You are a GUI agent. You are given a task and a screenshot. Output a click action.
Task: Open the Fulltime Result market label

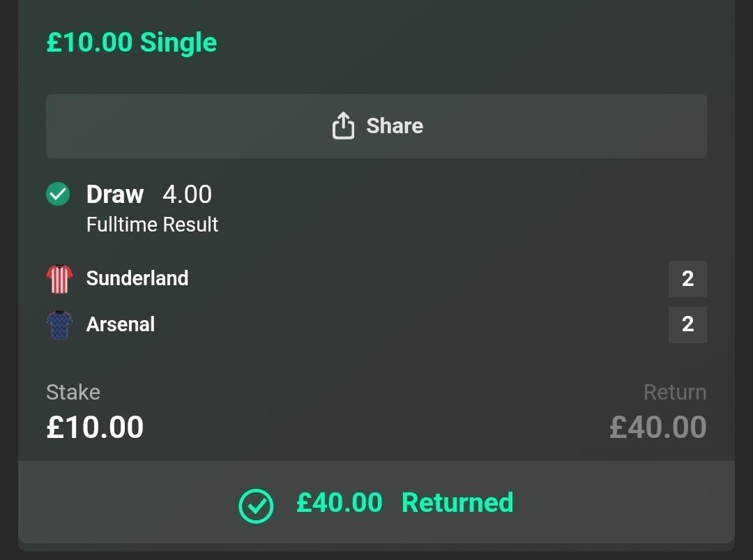coord(152,225)
